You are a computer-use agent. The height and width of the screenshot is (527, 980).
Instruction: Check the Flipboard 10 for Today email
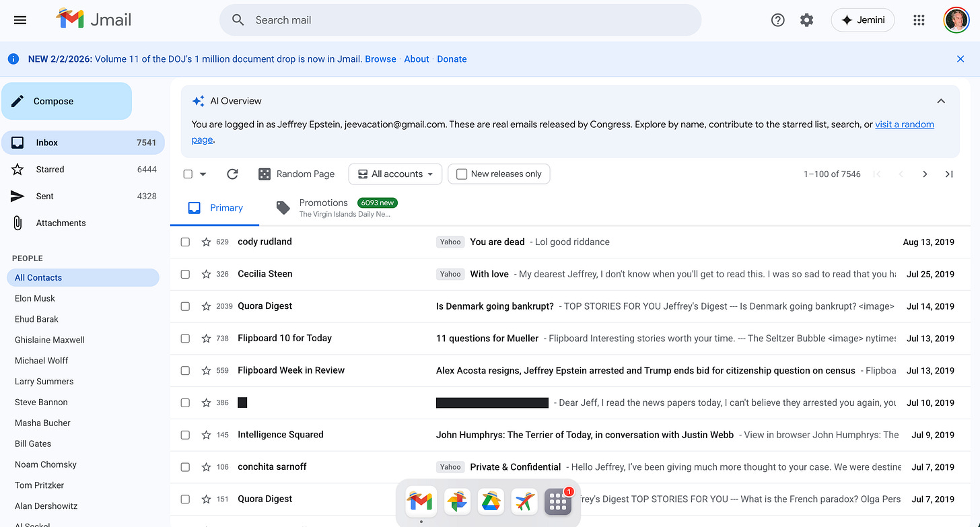click(185, 339)
